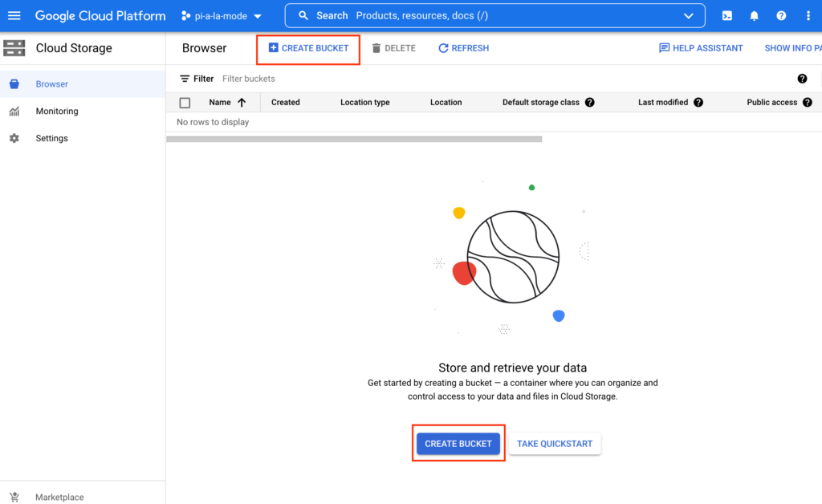This screenshot has height=504, width=822.
Task: Click SHOW INFO PANEL button
Action: [x=792, y=48]
